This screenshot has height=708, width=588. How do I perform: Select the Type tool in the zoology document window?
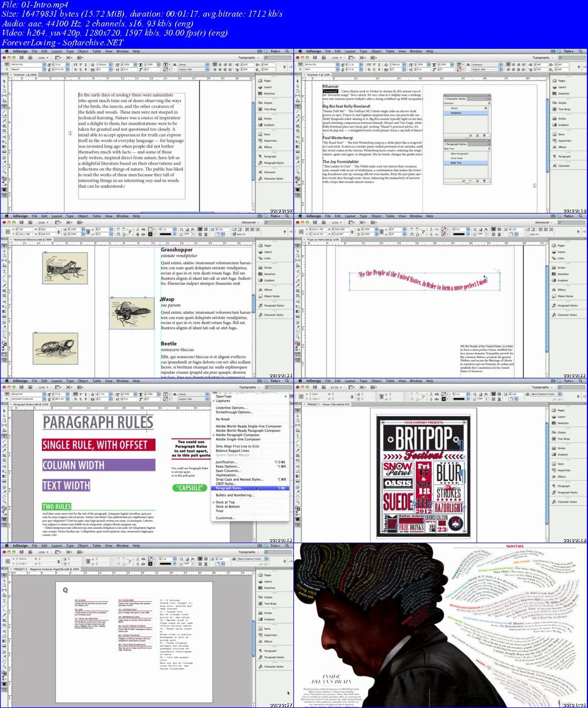[4, 107]
